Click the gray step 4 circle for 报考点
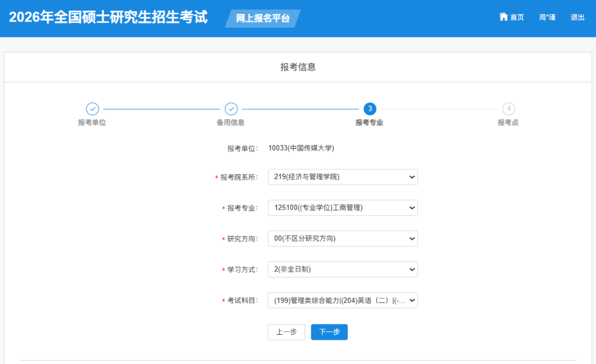This screenshot has height=364, width=596. click(x=508, y=109)
